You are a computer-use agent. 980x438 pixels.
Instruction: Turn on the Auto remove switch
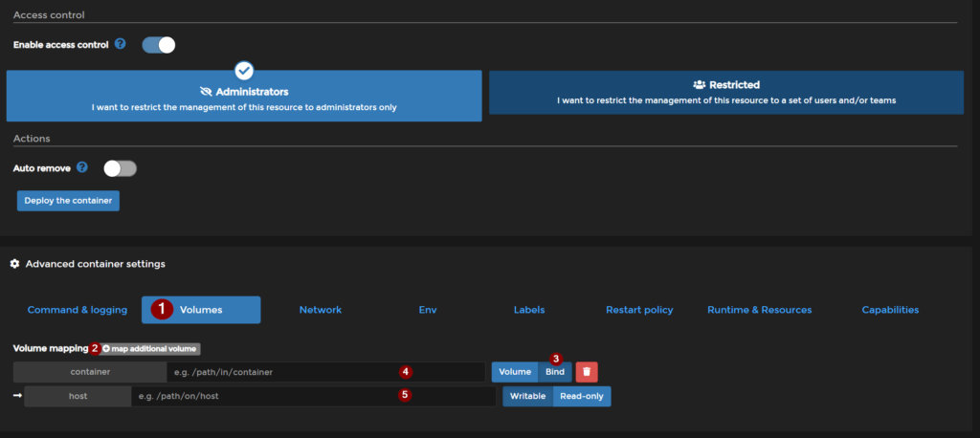(x=121, y=168)
